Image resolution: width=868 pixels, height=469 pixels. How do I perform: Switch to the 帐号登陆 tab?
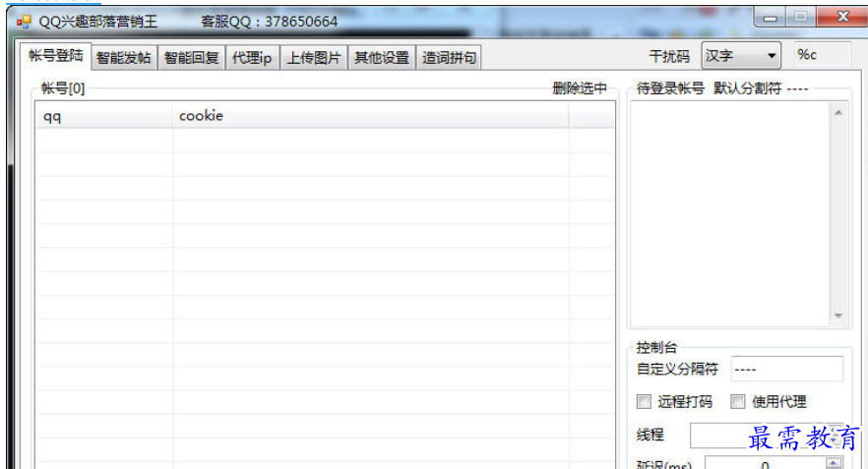(x=55, y=56)
